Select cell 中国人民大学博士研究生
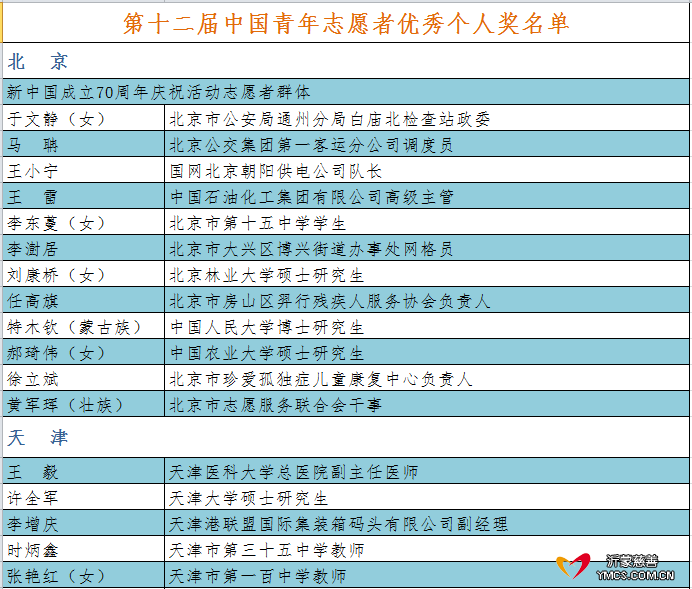The width and height of the screenshot is (692, 589). coord(427,326)
